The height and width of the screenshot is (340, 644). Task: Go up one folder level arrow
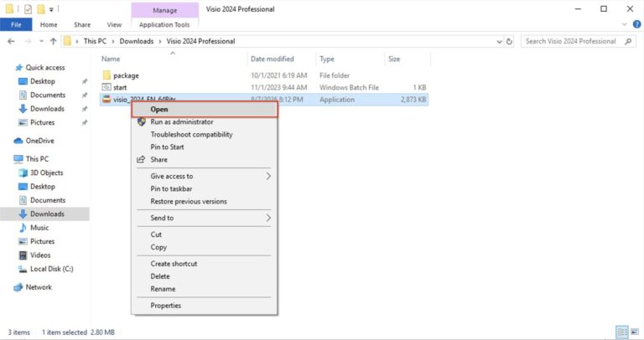coord(53,41)
